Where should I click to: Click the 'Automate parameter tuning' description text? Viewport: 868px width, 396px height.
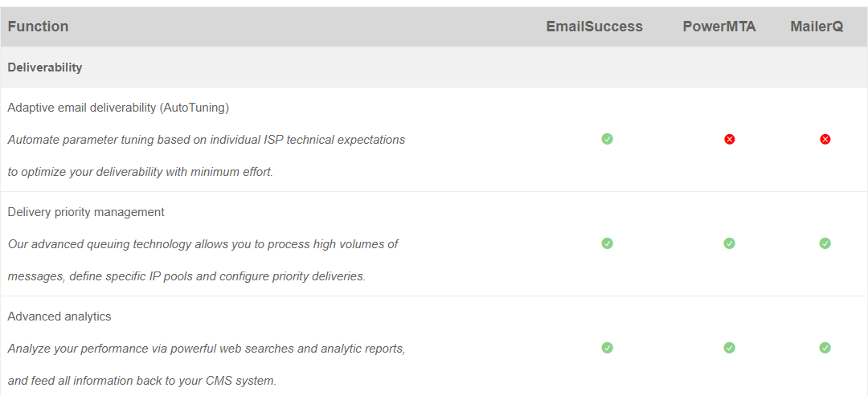coord(207,156)
